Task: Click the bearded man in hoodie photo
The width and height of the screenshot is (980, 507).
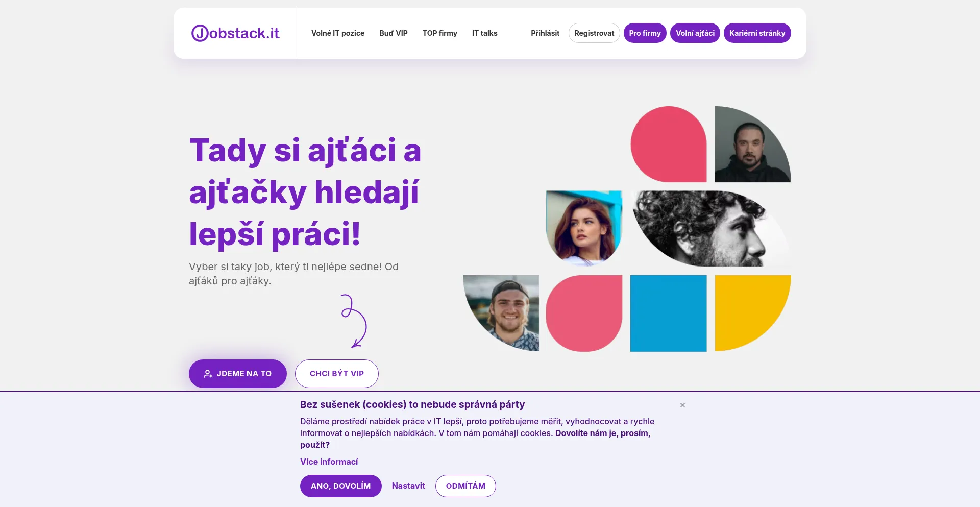Action: [753, 144]
